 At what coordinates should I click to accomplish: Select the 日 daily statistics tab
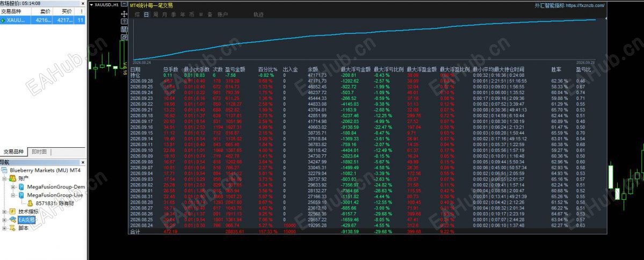coord(146,15)
